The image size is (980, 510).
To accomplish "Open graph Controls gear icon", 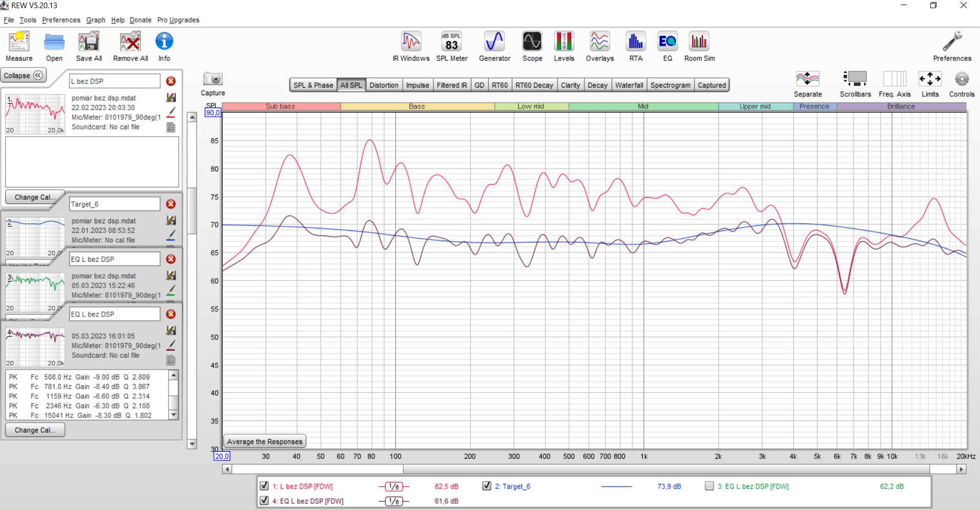I will 962,79.
